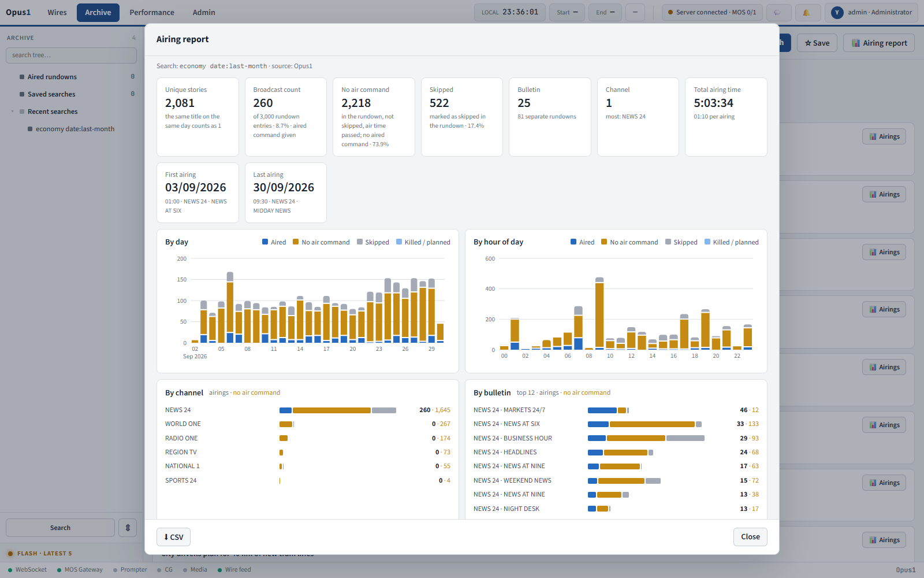Click the NEWS AT SIX bulletin bar
Image resolution: width=924 pixels, height=578 pixels.
(x=644, y=424)
